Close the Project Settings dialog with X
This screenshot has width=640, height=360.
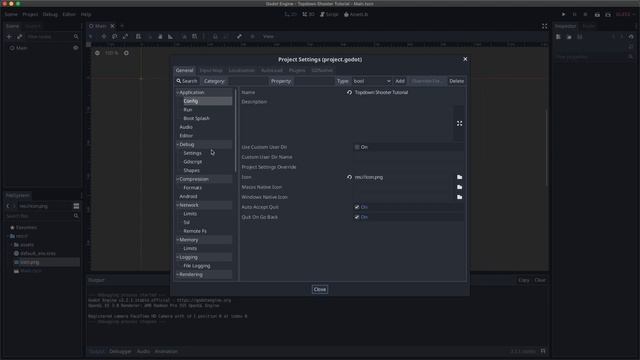(465, 59)
